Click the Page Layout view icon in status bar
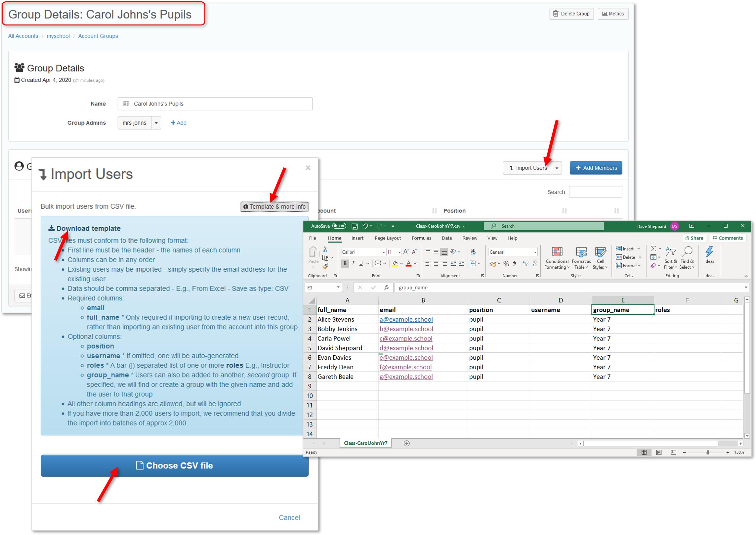This screenshot has height=535, width=756. coord(659,452)
